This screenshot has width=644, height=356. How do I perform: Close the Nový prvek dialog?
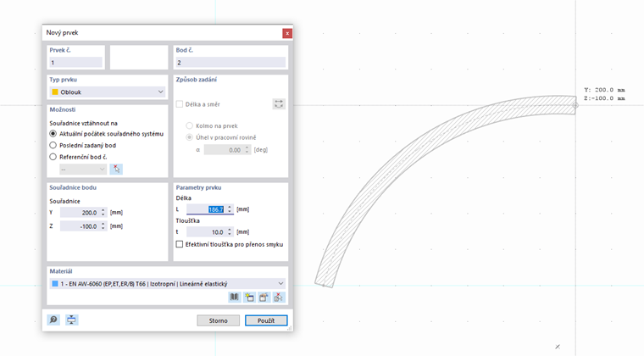click(x=287, y=33)
